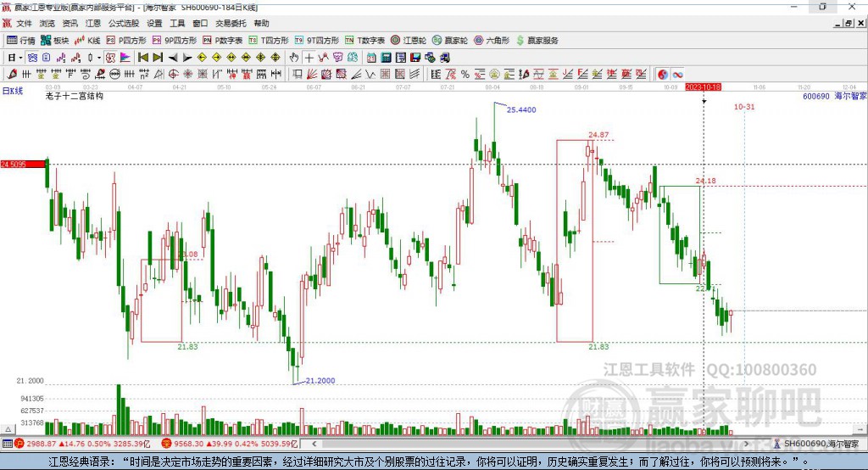The height and width of the screenshot is (470, 868).
Task: Open the 文件 menu
Action: coord(24,23)
